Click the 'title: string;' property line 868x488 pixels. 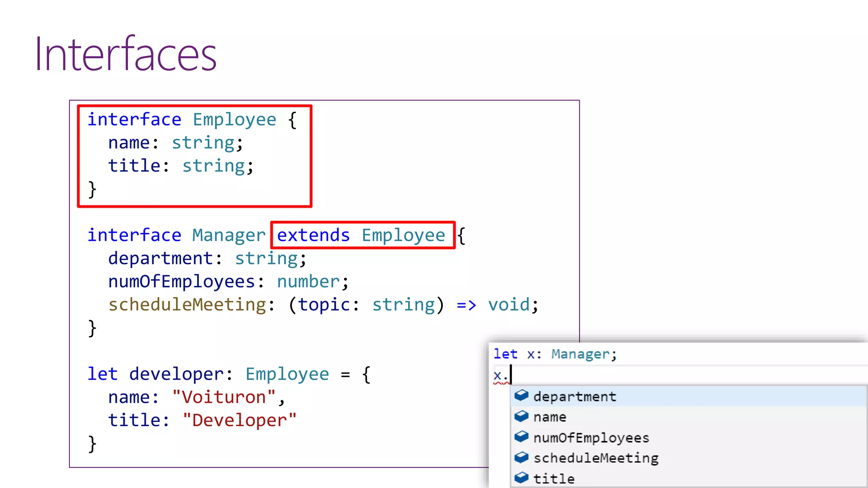[x=181, y=166]
